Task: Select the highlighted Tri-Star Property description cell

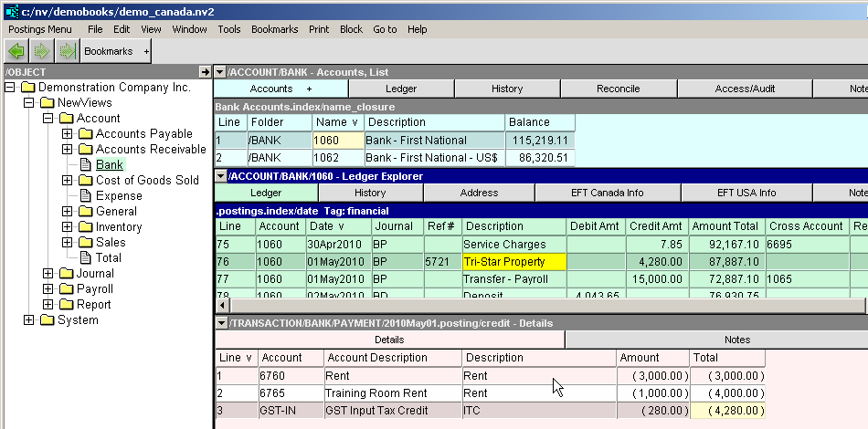Action: pos(513,261)
